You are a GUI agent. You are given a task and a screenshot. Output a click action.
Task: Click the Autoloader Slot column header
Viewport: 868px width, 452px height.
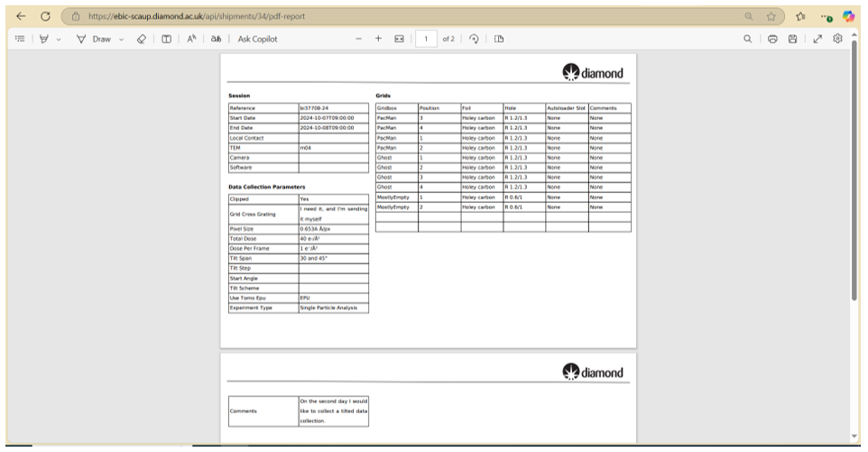[567, 108]
